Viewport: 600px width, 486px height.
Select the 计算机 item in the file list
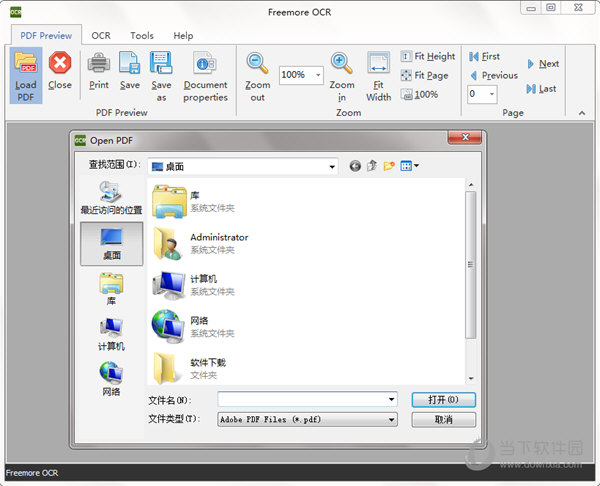pyautogui.click(x=194, y=285)
